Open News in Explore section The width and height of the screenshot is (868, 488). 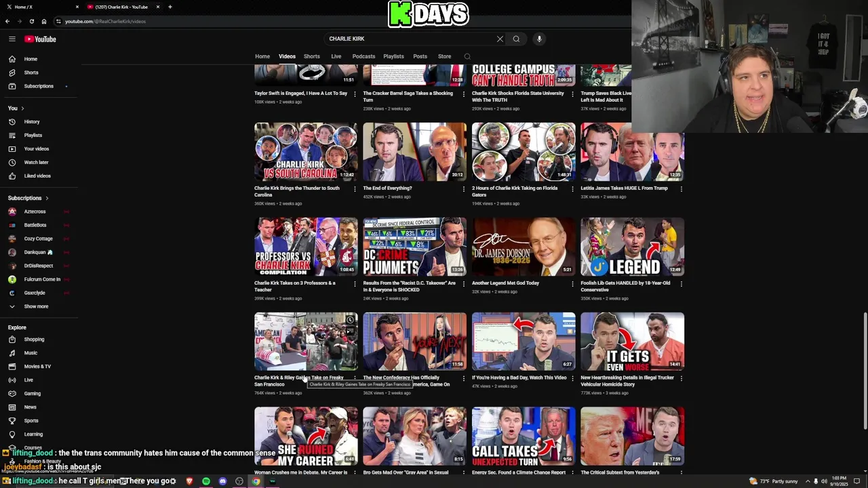[38, 407]
